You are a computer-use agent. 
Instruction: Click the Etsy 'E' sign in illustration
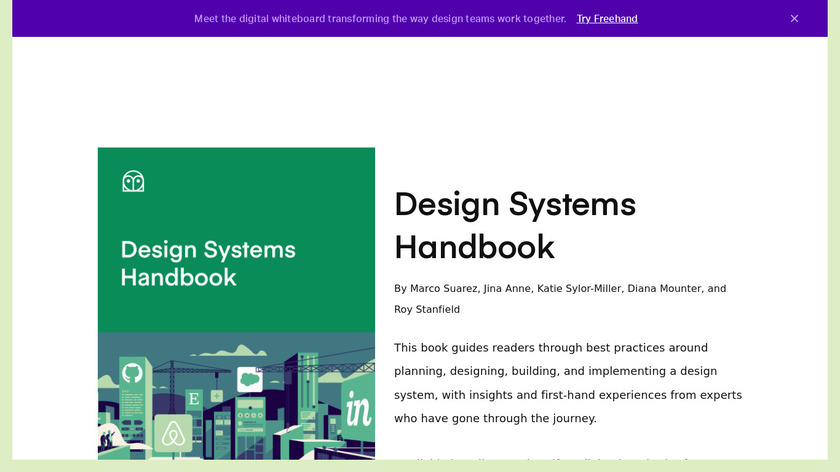coord(194,399)
